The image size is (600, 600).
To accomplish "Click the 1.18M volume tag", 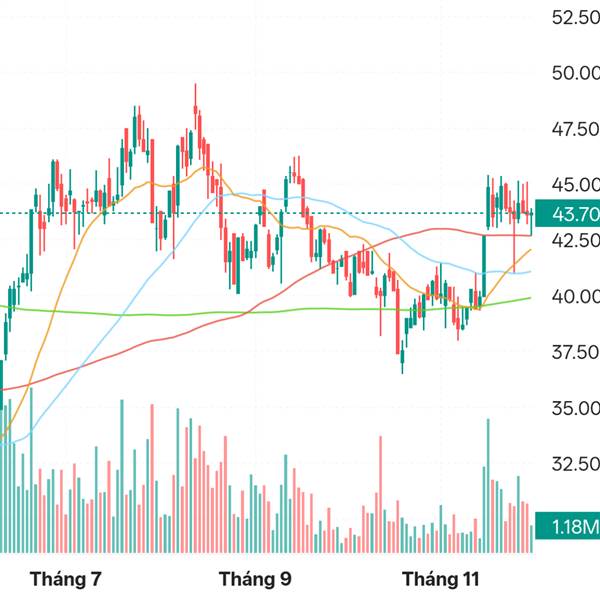I will click(566, 527).
